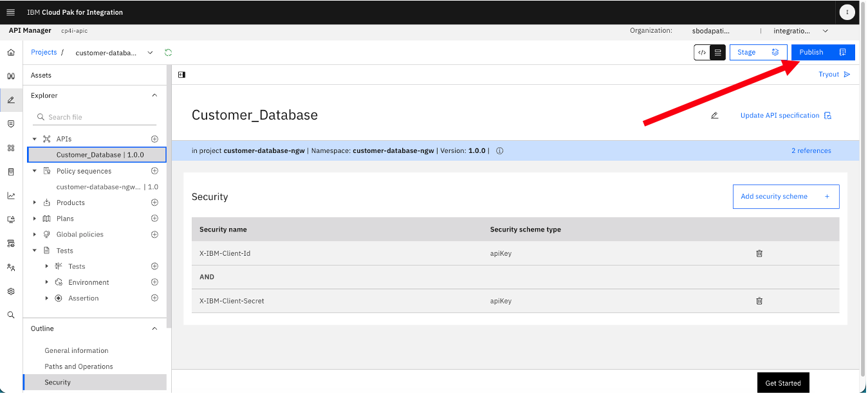Toggle the side panel collapse icon
This screenshot has height=396, width=868.
coord(181,75)
